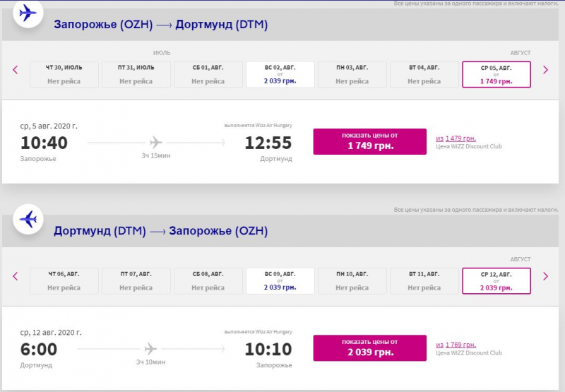Click show prices from 2 039 грн. button
Screen dimensions: 565x392
pos(369,348)
